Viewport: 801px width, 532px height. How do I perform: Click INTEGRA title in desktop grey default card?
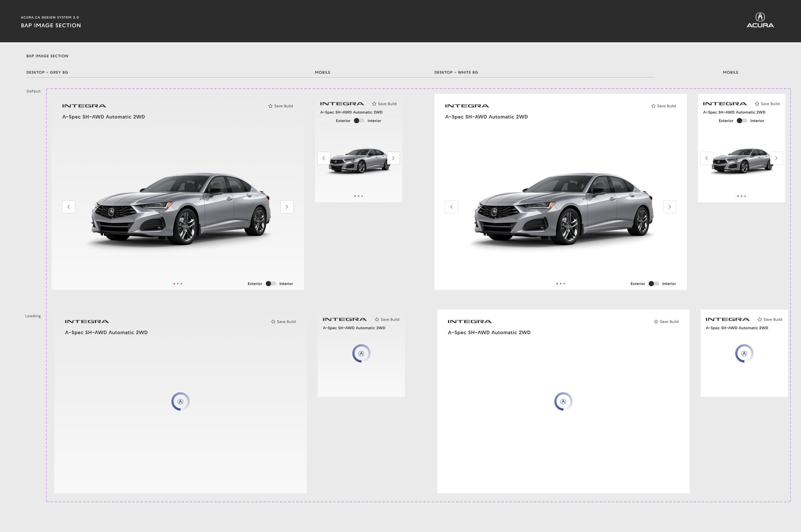(84, 106)
